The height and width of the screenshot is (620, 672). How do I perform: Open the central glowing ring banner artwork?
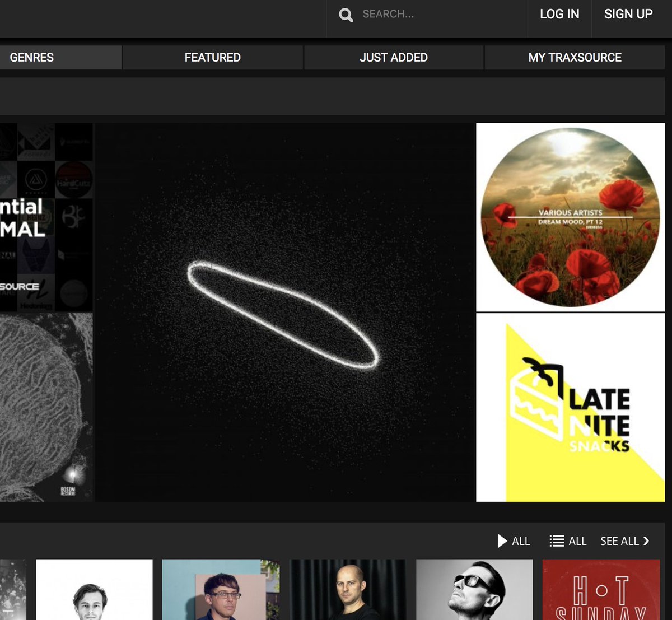point(284,313)
